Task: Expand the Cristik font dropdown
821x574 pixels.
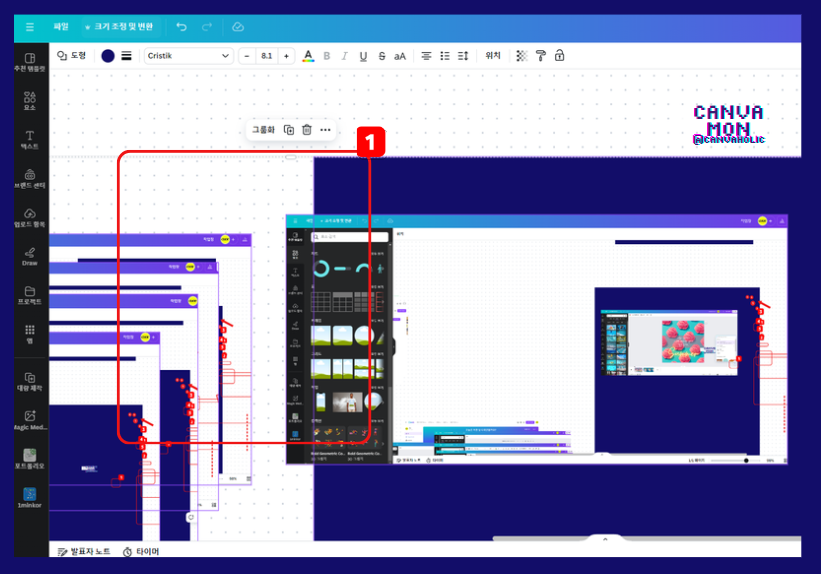Action: click(x=188, y=56)
